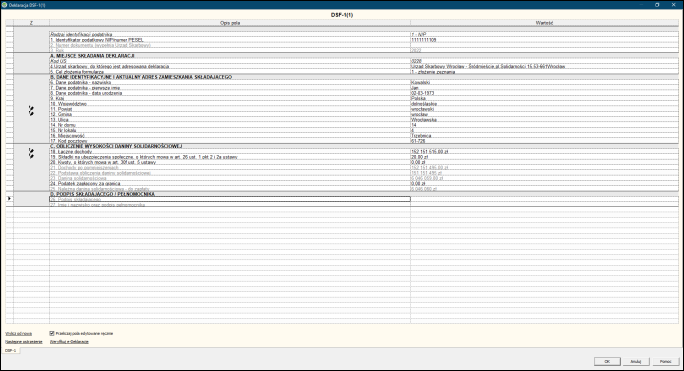Click the '8. Dane podatnika - data urodzenia' label
Viewport: 684px width, 371px height.
click(86, 93)
